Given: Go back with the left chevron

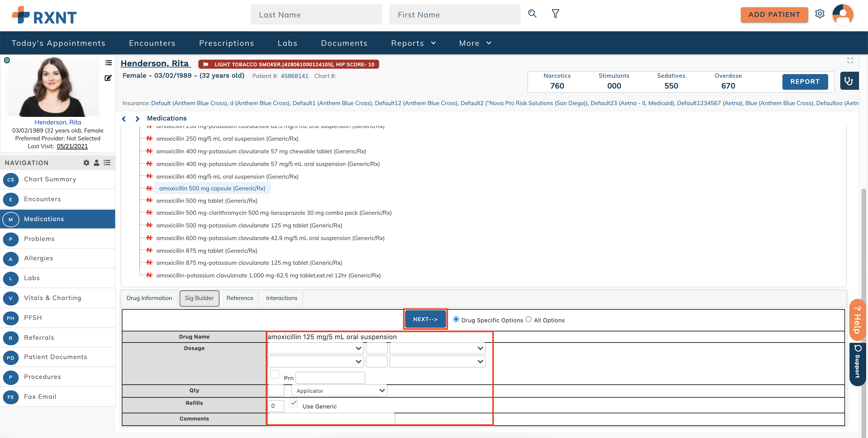Looking at the screenshot, I should click(124, 118).
